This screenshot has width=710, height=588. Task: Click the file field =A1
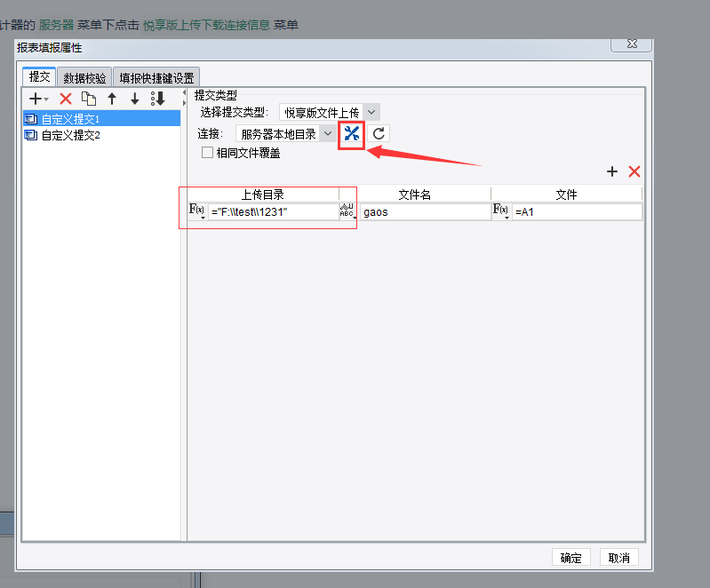point(577,212)
